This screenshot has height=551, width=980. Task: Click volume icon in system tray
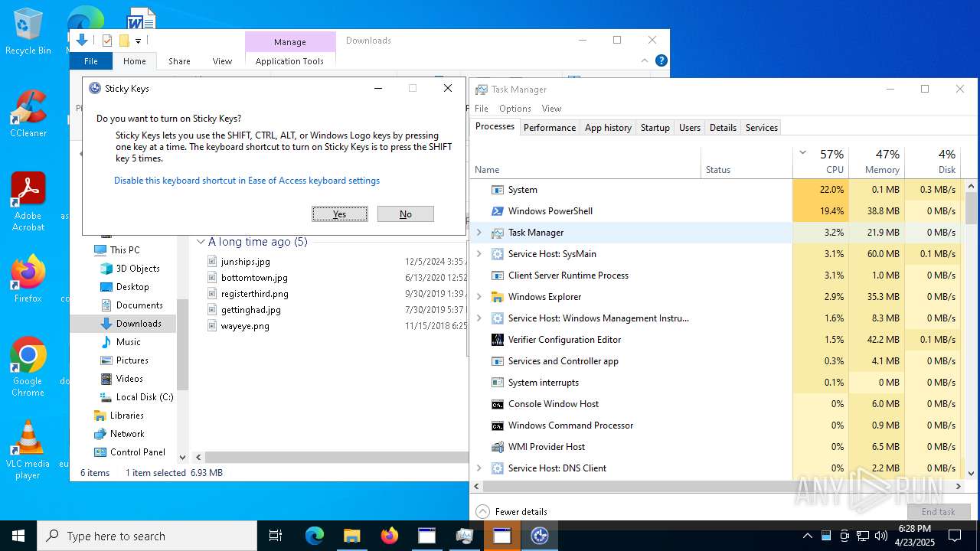click(x=880, y=536)
